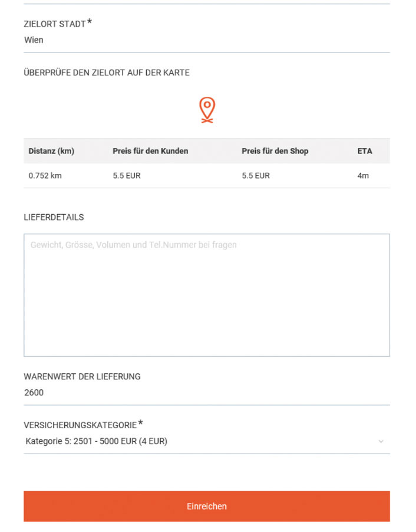Viewport: 416px width, 532px height.
Task: Click into the Lieferdetails text area
Action: pyautogui.click(x=207, y=295)
